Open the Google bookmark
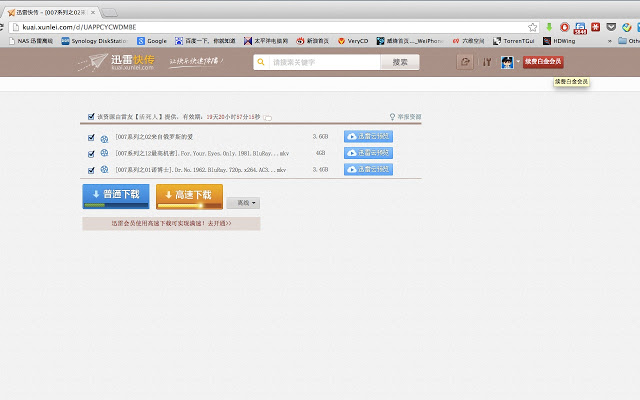This screenshot has height=400, width=640. click(152, 41)
